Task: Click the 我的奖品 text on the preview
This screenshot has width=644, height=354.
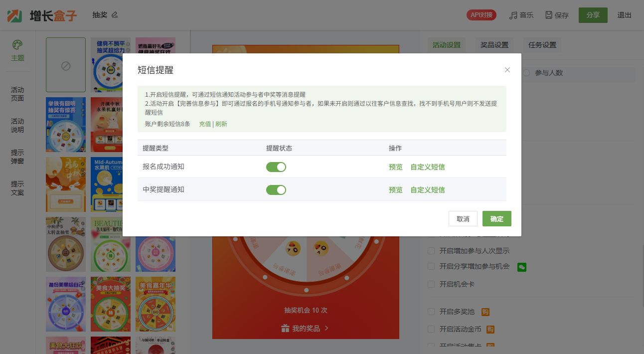Action: tap(306, 329)
